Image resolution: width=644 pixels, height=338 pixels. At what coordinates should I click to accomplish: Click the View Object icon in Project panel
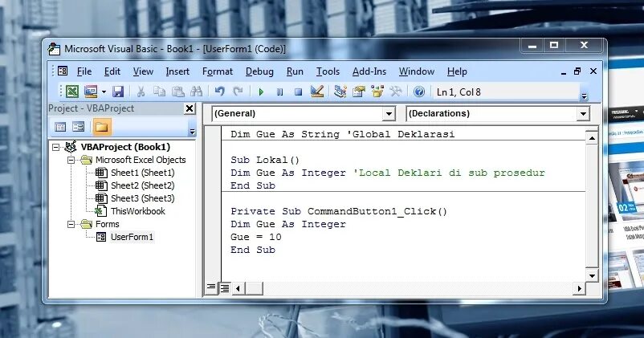pyautogui.click(x=78, y=127)
